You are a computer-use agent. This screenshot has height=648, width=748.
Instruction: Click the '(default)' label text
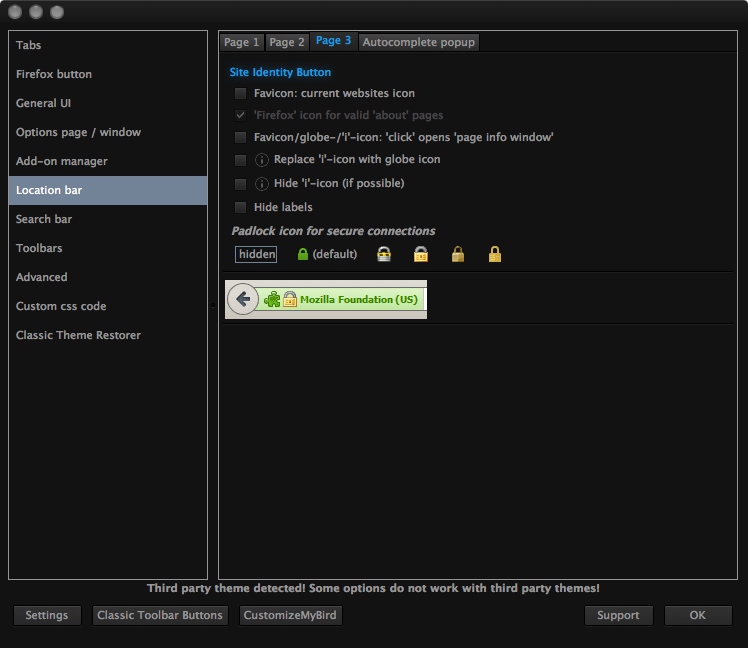pos(335,254)
